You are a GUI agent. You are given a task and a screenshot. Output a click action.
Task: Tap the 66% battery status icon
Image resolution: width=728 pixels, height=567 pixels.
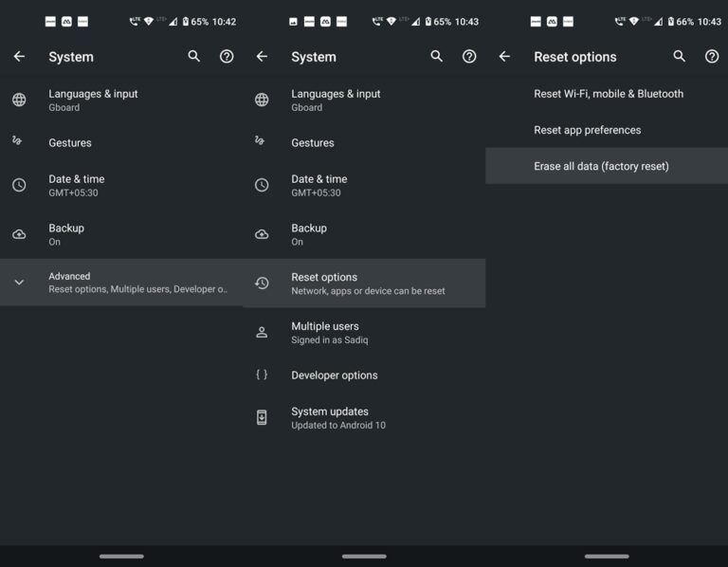[x=671, y=22]
